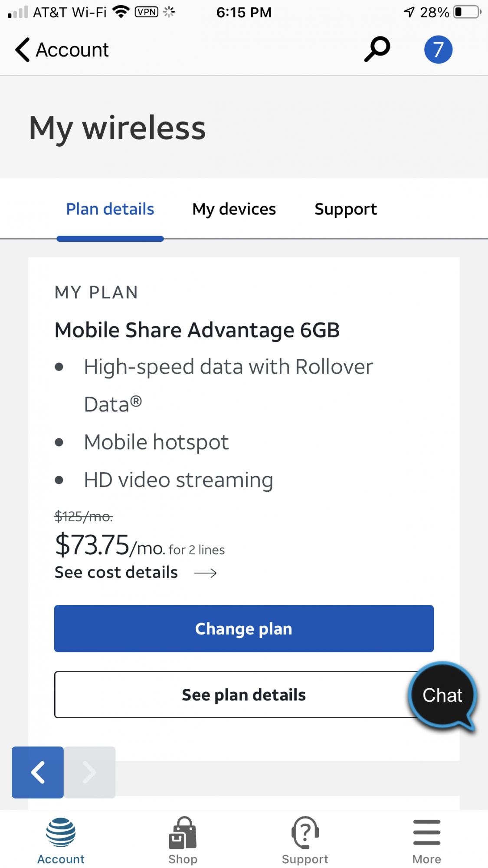Switch to the top Support tab
This screenshot has width=488, height=868.
tap(346, 209)
